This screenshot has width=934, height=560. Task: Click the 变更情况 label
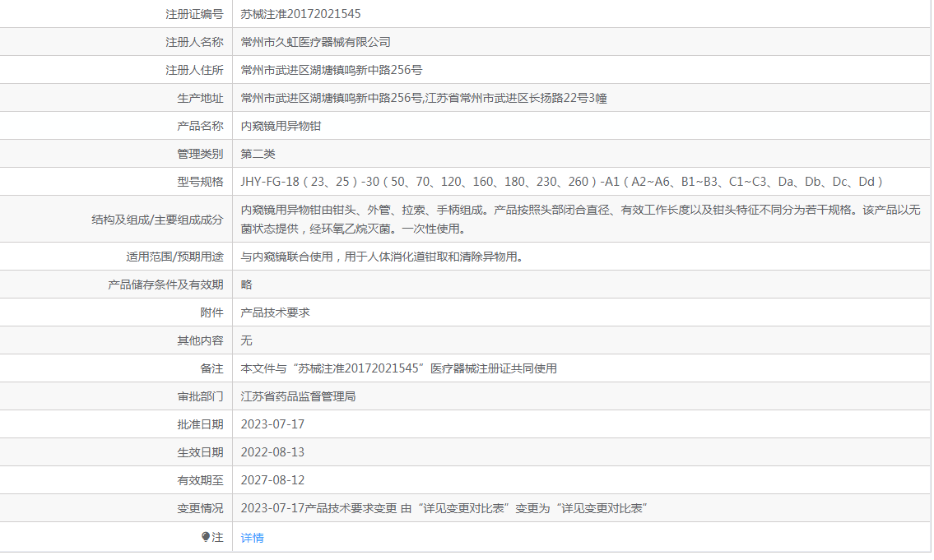(200, 508)
